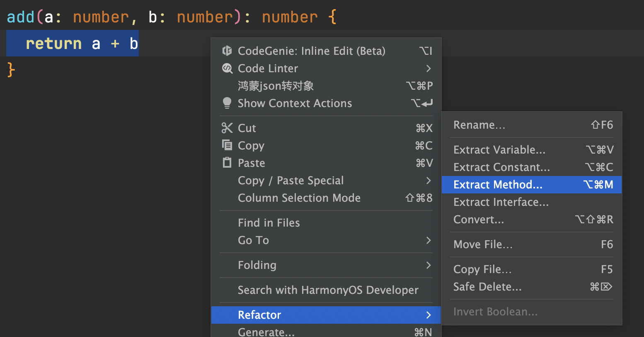Click the Code Linter icon
This screenshot has height=337, width=644.
[x=227, y=68]
